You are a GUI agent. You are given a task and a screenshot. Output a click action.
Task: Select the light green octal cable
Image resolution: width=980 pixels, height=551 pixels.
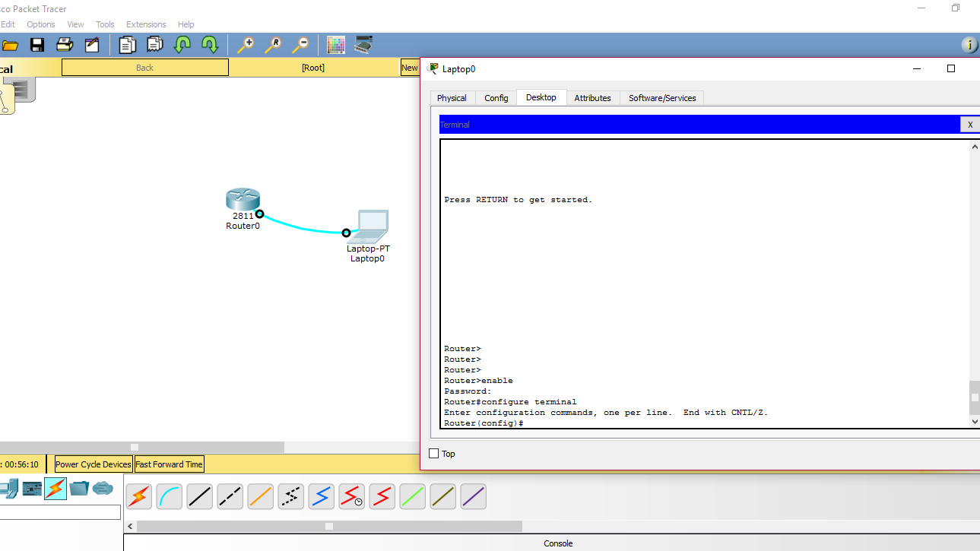pyautogui.click(x=413, y=497)
